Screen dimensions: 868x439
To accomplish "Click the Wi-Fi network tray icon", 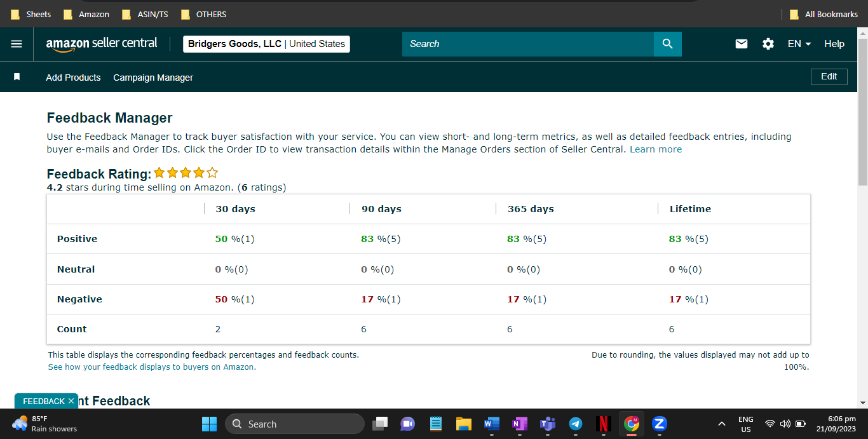I will pyautogui.click(x=770, y=424).
